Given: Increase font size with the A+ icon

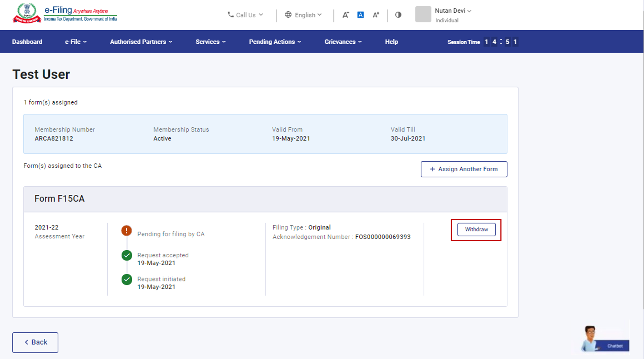Looking at the screenshot, I should pyautogui.click(x=376, y=15).
